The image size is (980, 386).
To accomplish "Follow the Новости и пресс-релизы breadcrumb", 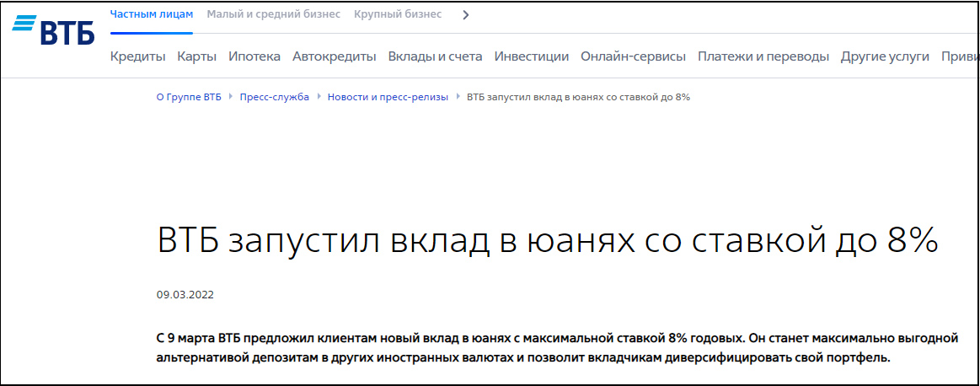I will pyautogui.click(x=388, y=98).
